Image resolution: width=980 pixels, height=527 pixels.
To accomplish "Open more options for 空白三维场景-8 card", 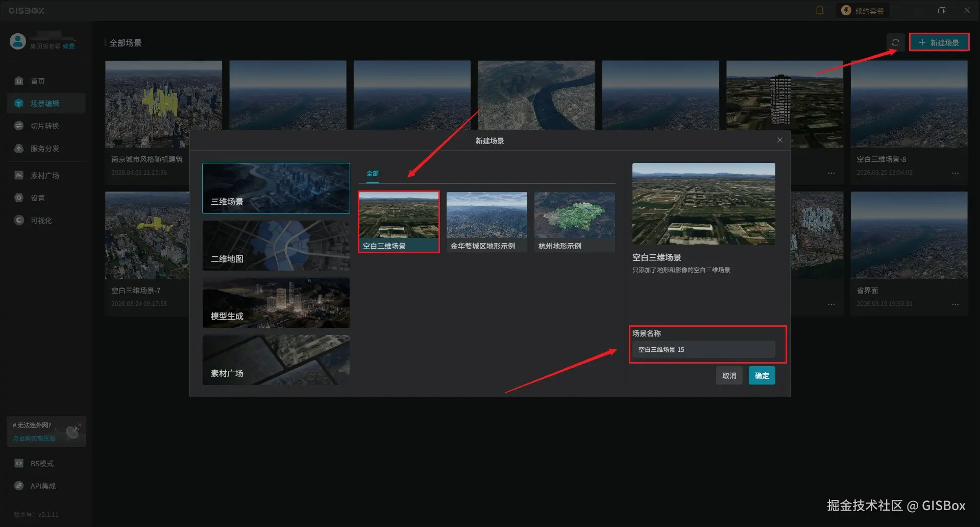I will point(955,173).
